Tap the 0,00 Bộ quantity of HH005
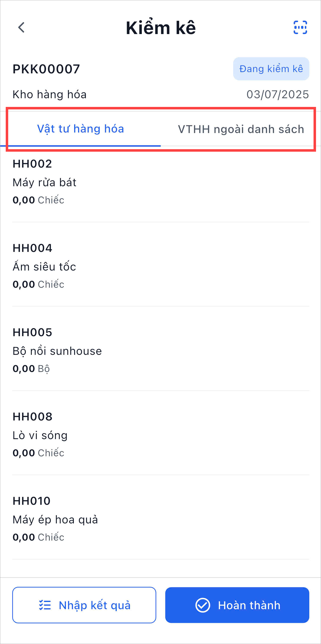This screenshot has height=644, width=321. click(x=31, y=368)
